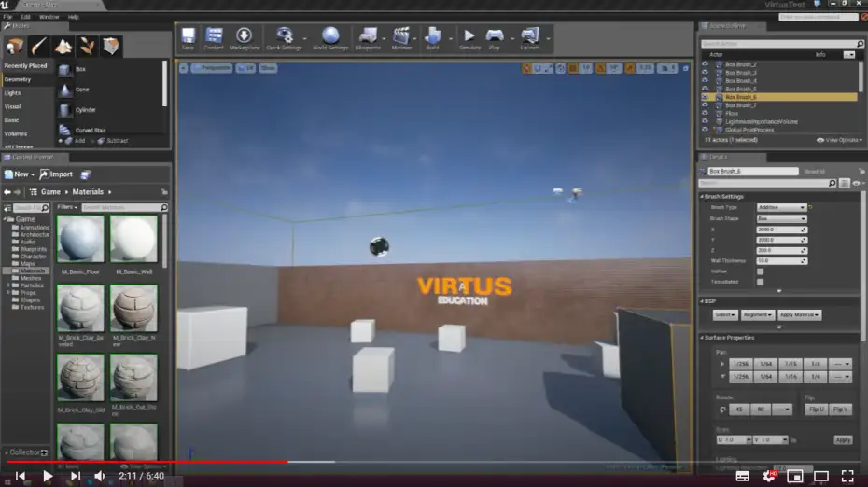Click the Details property matrix grid icon
Viewport: 868px width, 487px height.
844,183
